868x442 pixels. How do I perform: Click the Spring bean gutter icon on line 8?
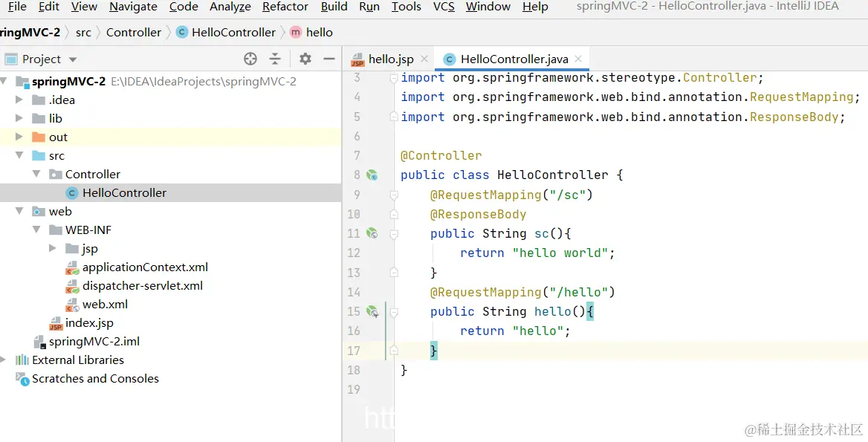372,175
